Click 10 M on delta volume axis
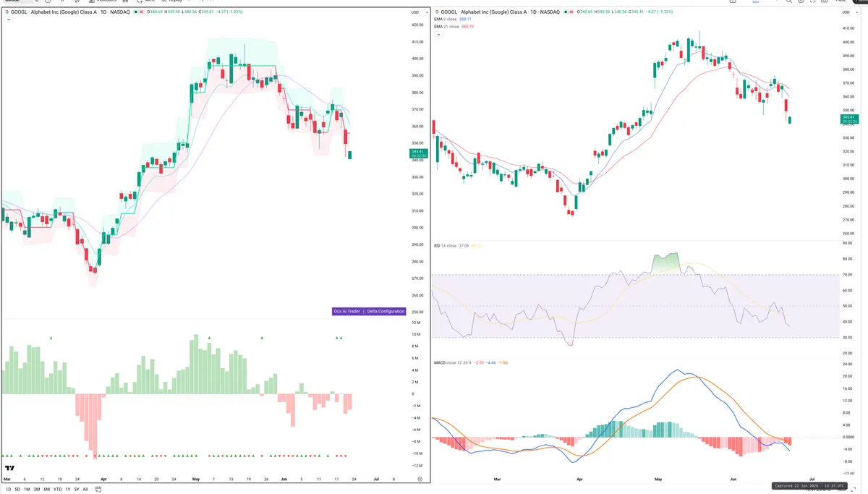Viewport: 868px width, 494px height. tap(416, 335)
